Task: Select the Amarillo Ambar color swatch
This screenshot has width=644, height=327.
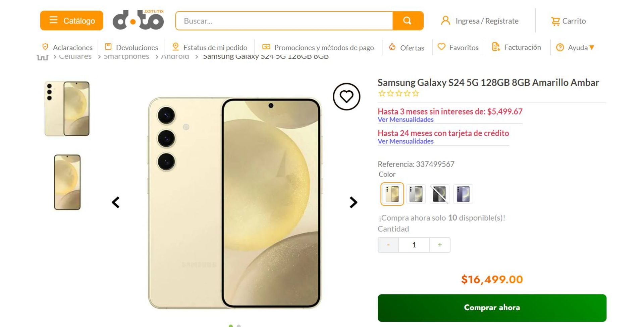Action: pyautogui.click(x=392, y=194)
